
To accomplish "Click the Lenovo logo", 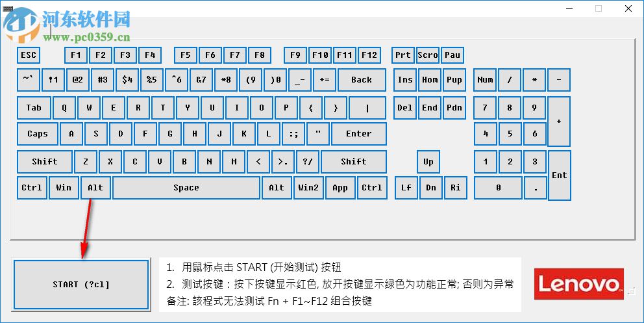I will pos(579,284).
